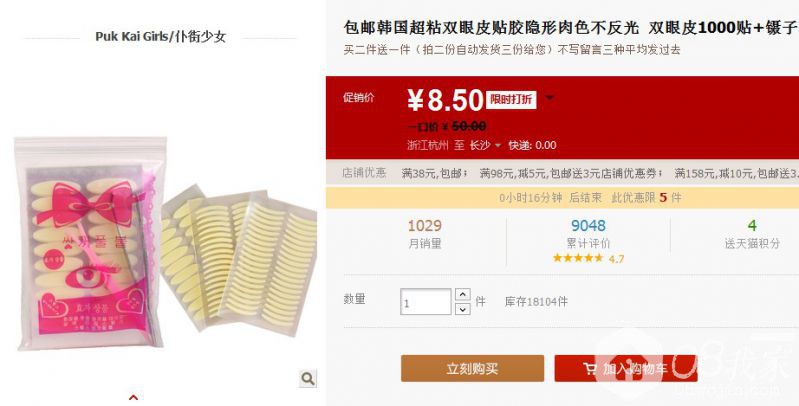
Task: Click the 送天猫积分 points figure
Action: pyautogui.click(x=752, y=225)
